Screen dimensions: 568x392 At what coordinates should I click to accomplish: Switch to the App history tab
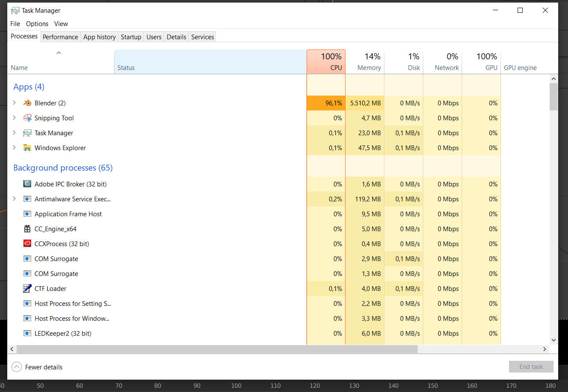pos(100,37)
